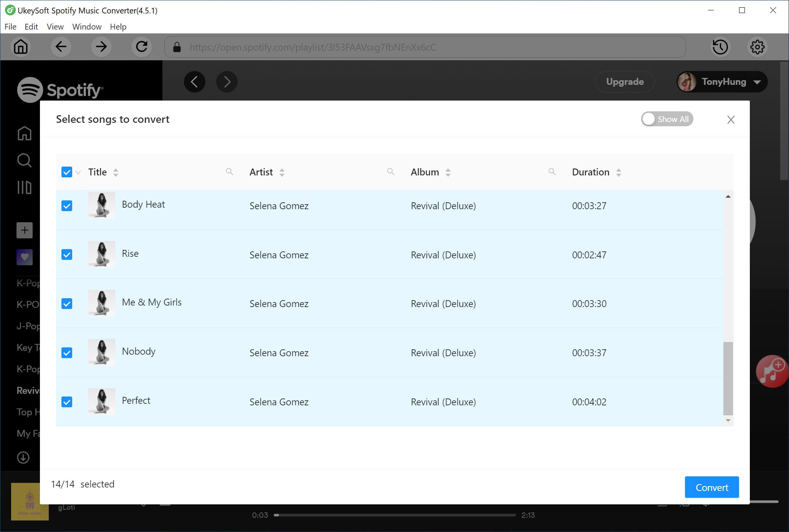Viewport: 789px width, 532px height.
Task: Disable the Nobody song selection
Action: 67,353
